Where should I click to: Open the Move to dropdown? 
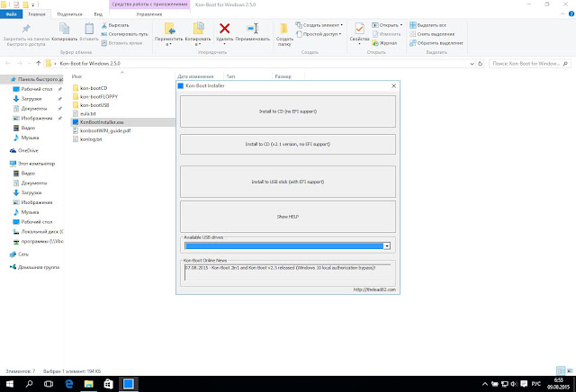(x=168, y=34)
